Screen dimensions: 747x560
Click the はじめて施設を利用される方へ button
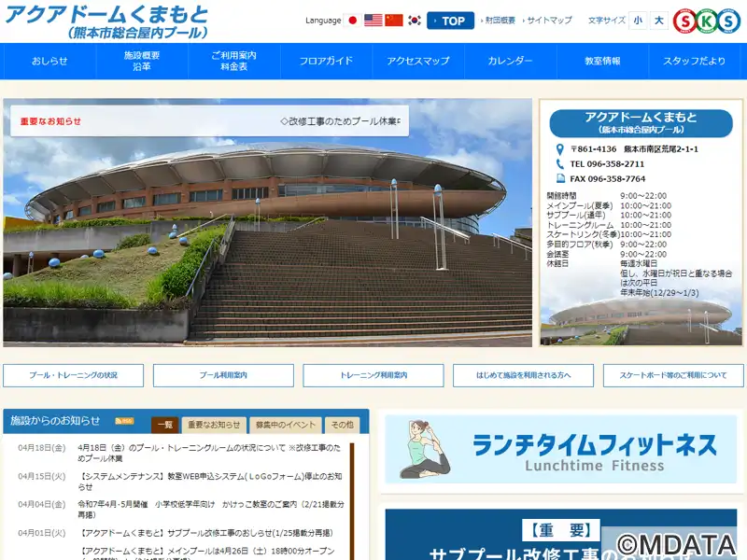click(x=523, y=376)
